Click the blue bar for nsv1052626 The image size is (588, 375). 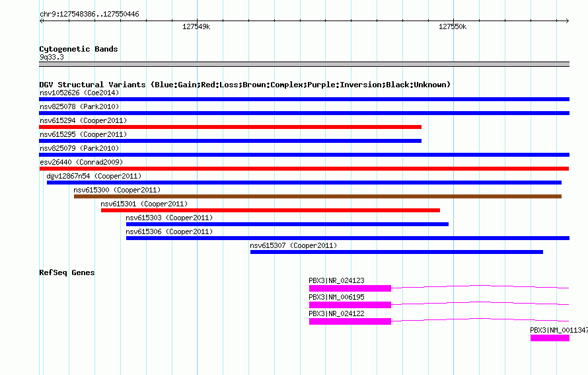pos(304,99)
